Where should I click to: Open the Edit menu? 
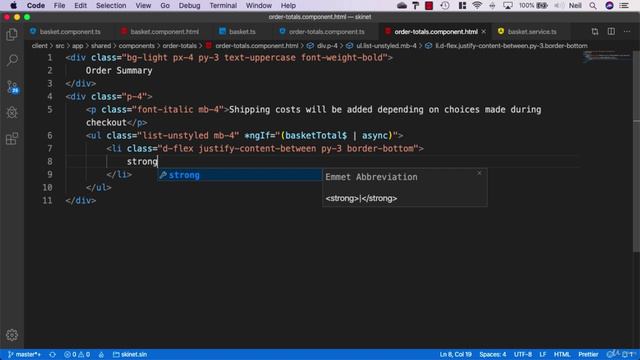pos(80,5)
